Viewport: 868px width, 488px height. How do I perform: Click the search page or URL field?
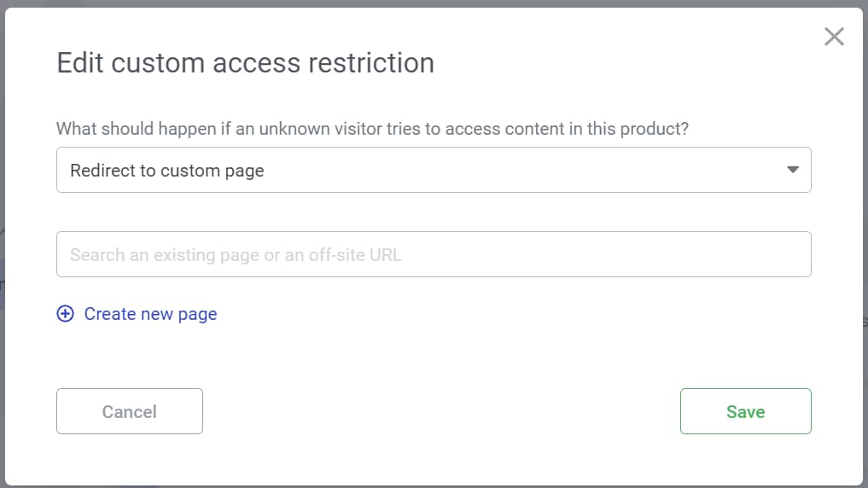point(433,254)
